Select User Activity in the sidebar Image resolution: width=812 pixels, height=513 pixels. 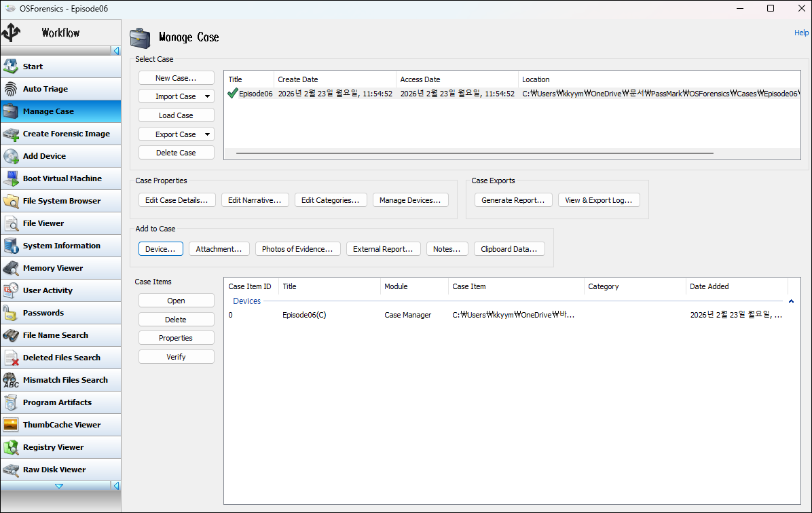61,290
